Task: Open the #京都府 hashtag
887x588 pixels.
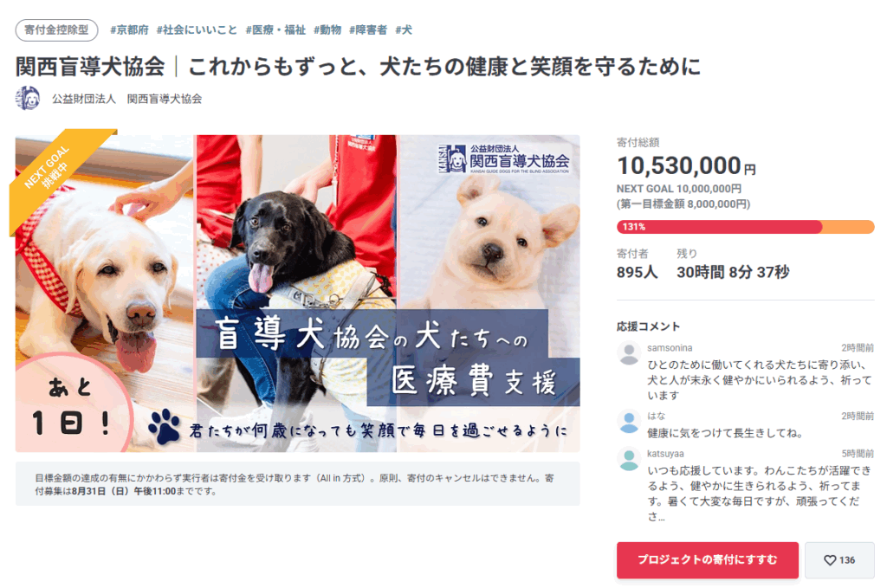Action: click(129, 30)
